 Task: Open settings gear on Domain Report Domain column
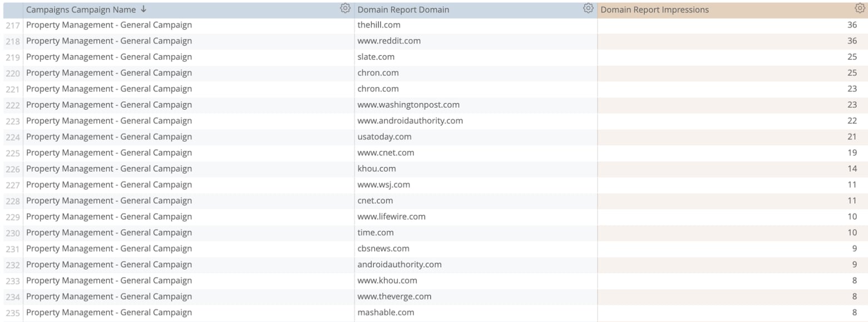(588, 9)
